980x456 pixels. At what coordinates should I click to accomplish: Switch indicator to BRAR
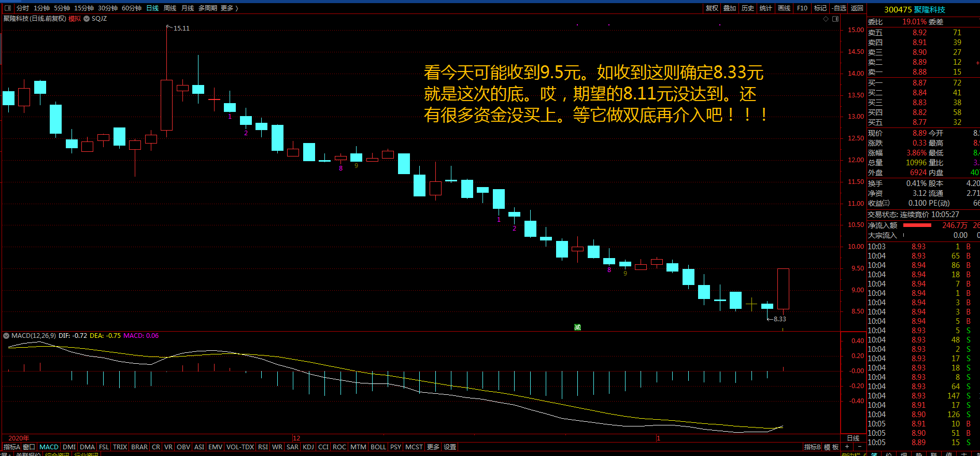(x=139, y=447)
